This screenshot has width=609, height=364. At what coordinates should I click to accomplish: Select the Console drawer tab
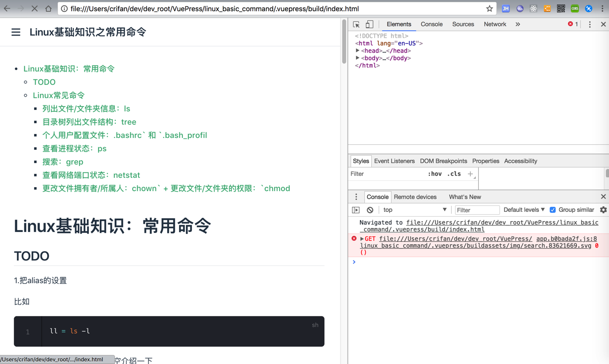[x=377, y=197]
